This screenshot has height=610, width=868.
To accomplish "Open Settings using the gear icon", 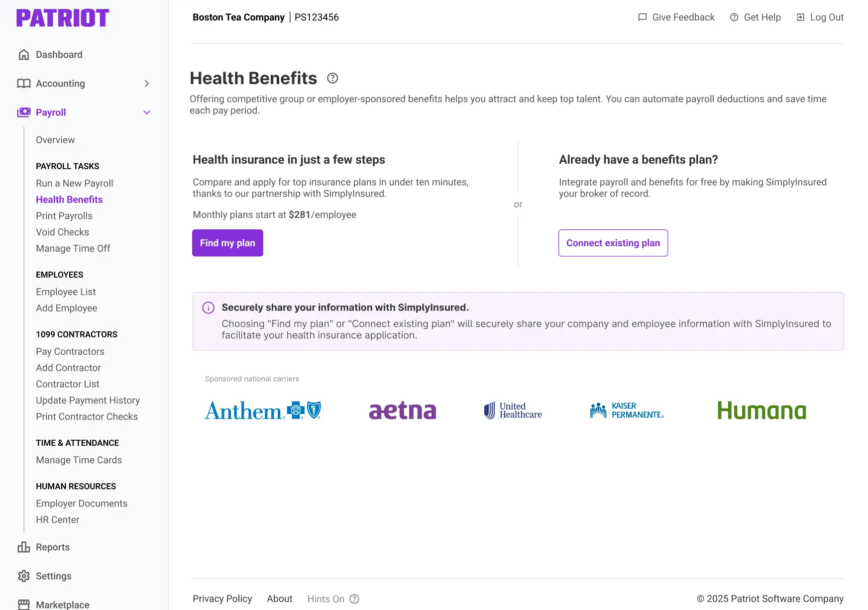I will [23, 576].
